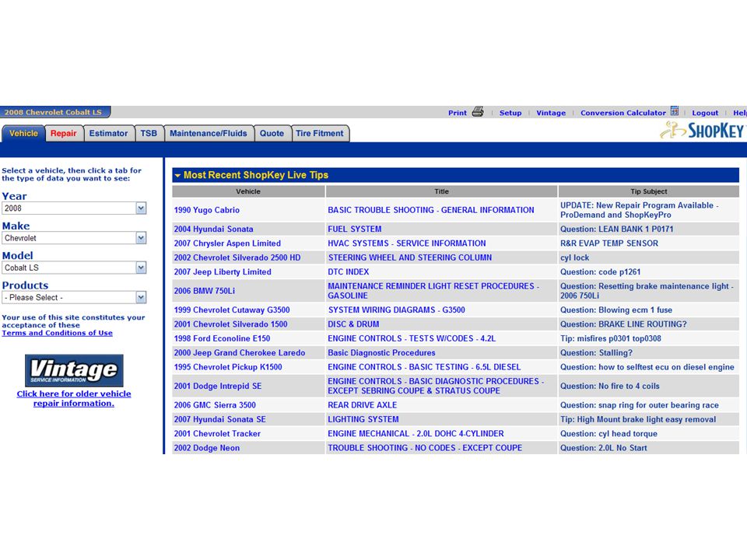Viewport: 747px width, 560px height.
Task: Switch to the Vehicle tab
Action: coord(23,133)
